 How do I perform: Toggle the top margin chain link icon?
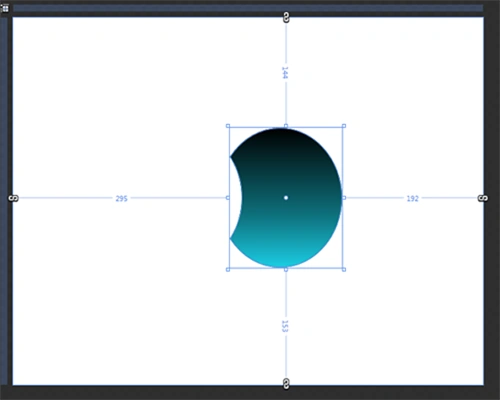click(x=286, y=17)
